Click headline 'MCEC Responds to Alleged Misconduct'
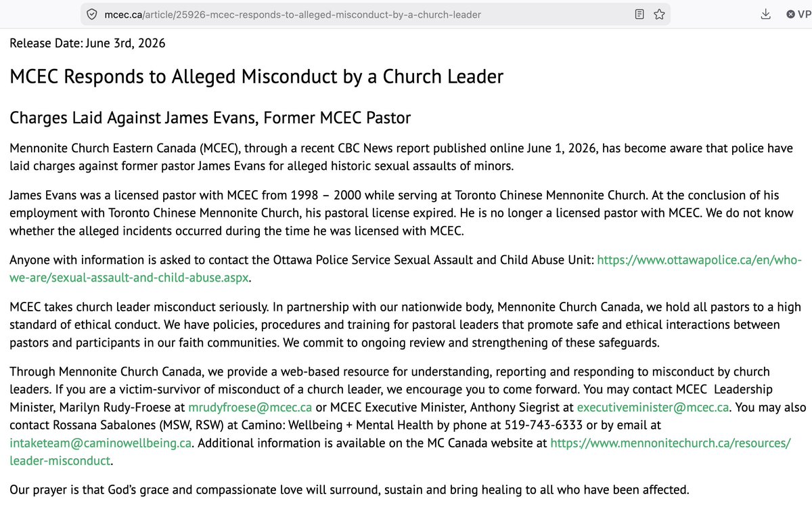 pos(256,76)
